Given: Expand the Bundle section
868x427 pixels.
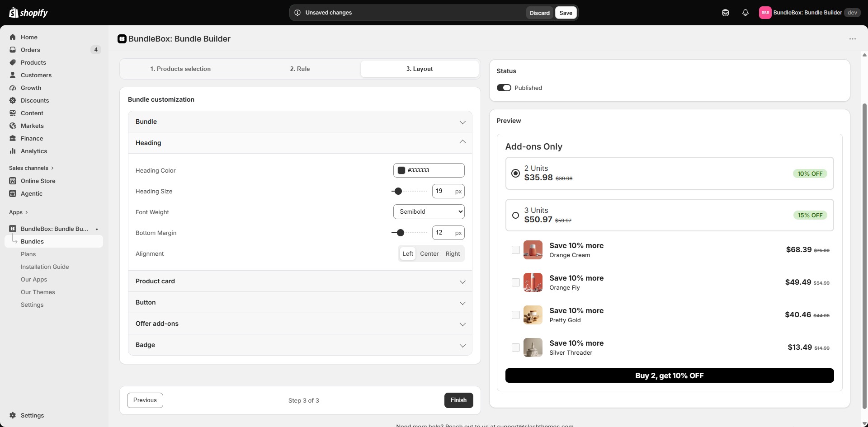Looking at the screenshot, I should point(300,122).
